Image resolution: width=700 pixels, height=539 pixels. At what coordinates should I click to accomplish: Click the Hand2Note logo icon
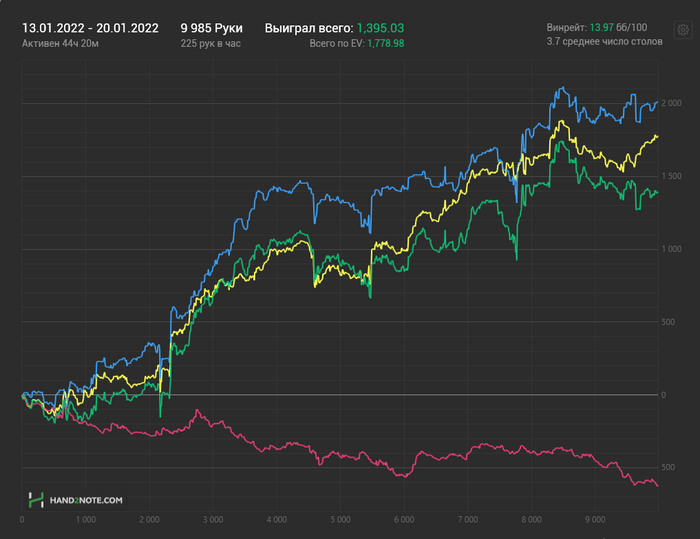[36, 500]
